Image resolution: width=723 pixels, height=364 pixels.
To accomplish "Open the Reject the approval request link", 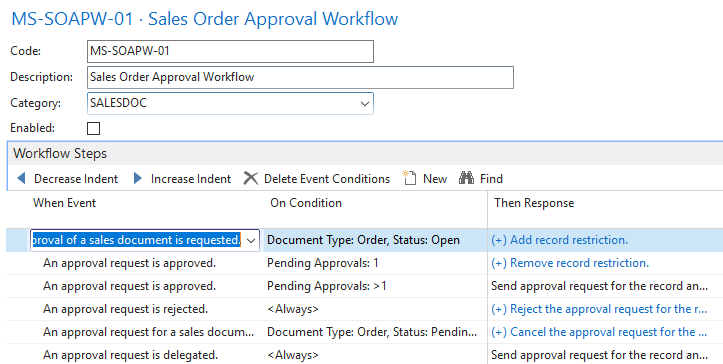I will pyautogui.click(x=599, y=309).
